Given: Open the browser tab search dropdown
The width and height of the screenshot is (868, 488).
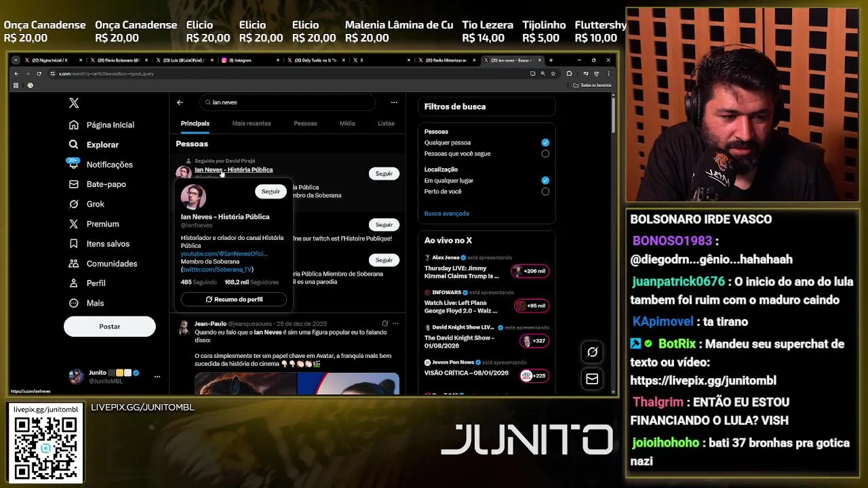Looking at the screenshot, I should 16,60.
